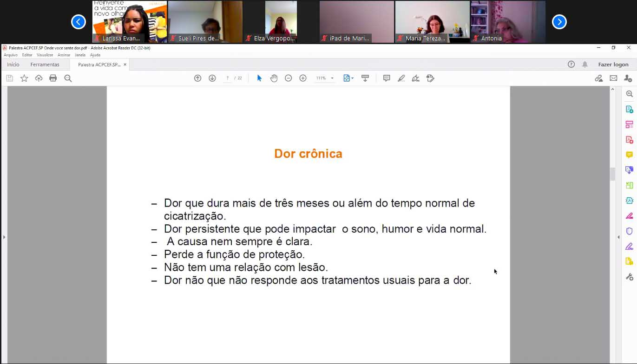The image size is (637, 364).
Task: Activate the arrow selection tool
Action: tap(259, 78)
